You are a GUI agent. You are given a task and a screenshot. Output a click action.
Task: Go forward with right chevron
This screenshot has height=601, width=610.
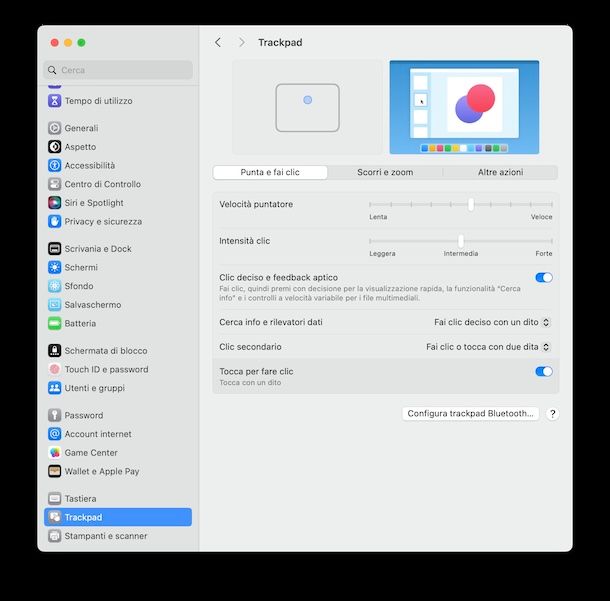pos(242,42)
